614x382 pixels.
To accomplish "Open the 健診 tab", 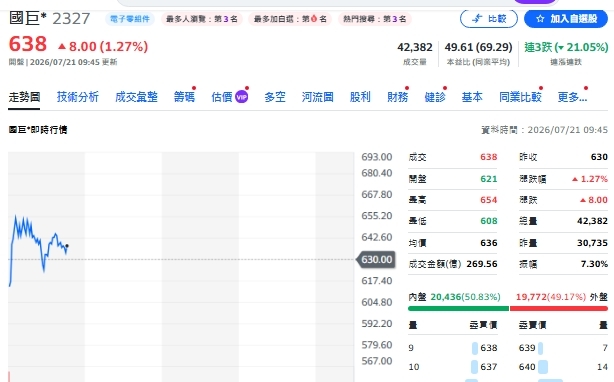I will coord(435,97).
